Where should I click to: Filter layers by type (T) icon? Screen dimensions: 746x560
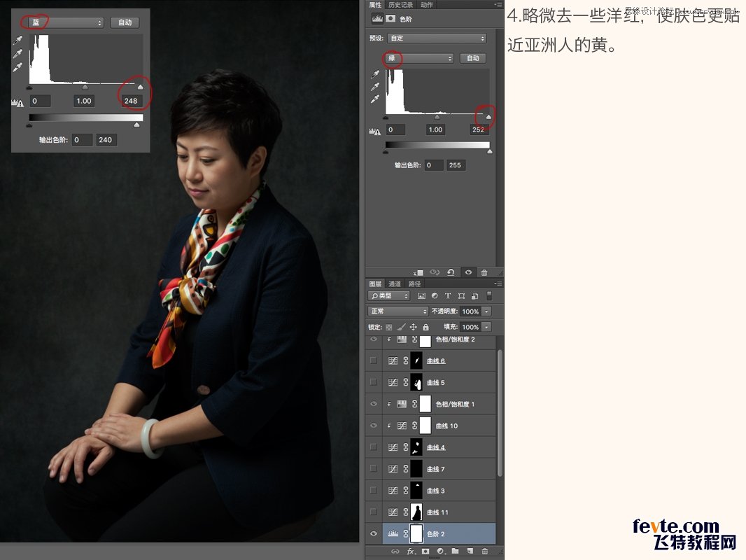448,296
